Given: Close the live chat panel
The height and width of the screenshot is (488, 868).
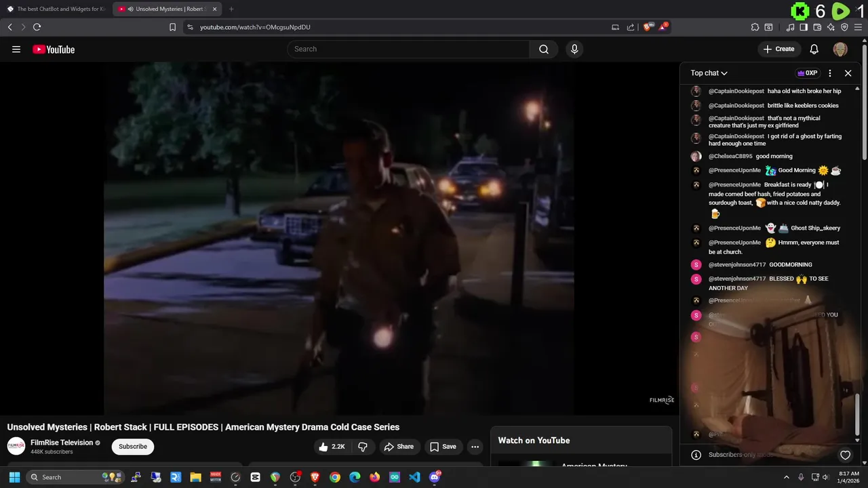Looking at the screenshot, I should [848, 73].
